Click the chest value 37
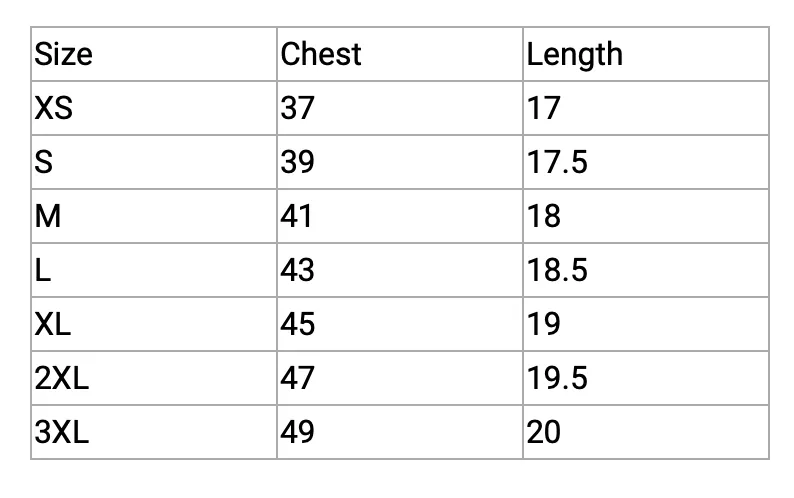This screenshot has width=794, height=498. (x=297, y=108)
